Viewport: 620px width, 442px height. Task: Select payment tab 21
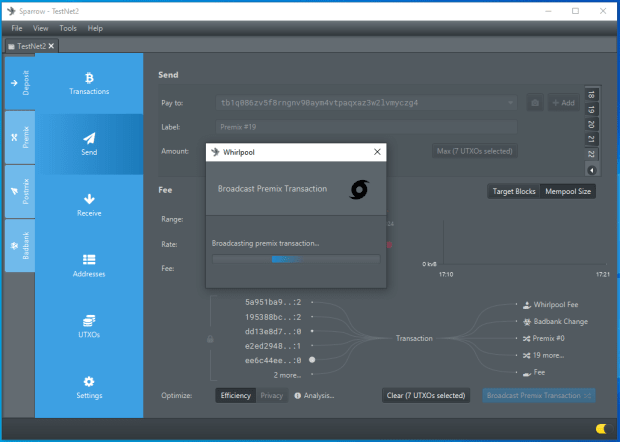click(x=592, y=139)
